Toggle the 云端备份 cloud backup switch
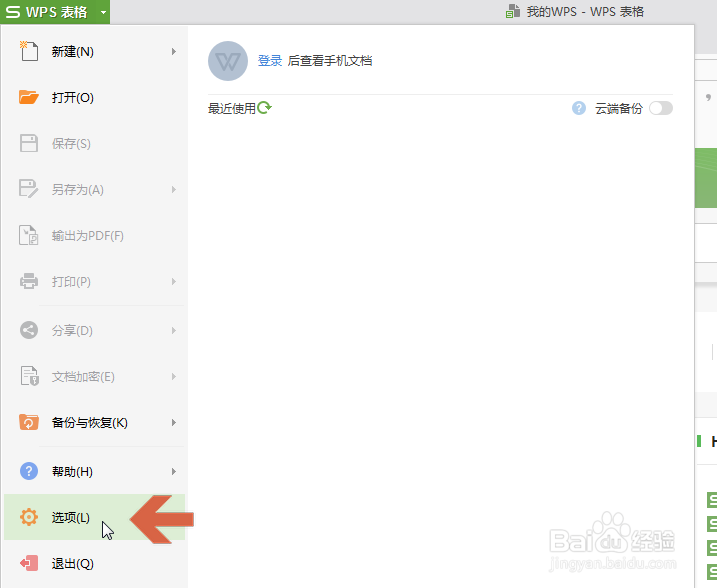 (661, 108)
